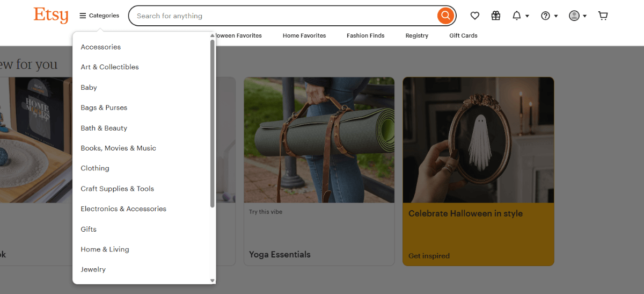Open Favorites heart icon
Image resolution: width=644 pixels, height=294 pixels.
point(475,16)
